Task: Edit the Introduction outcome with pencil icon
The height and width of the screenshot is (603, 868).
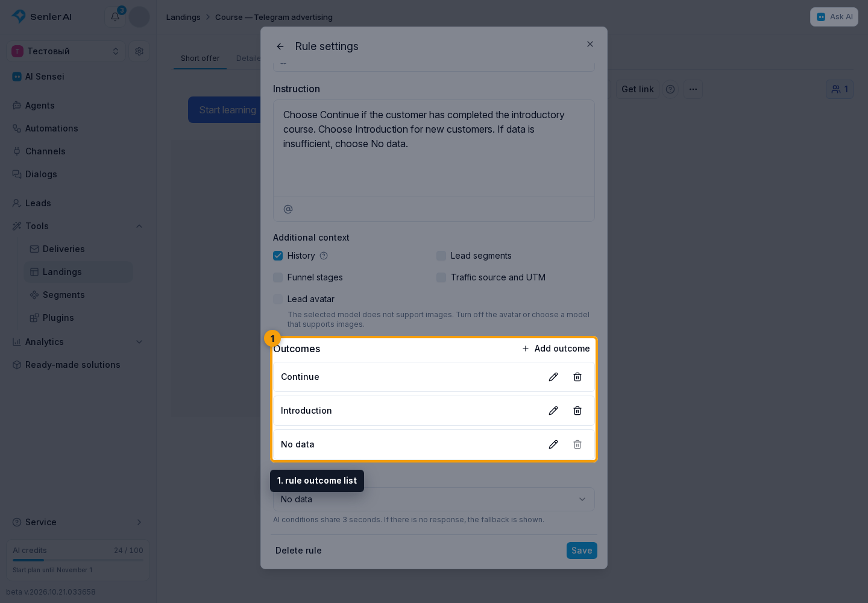Action: click(553, 411)
